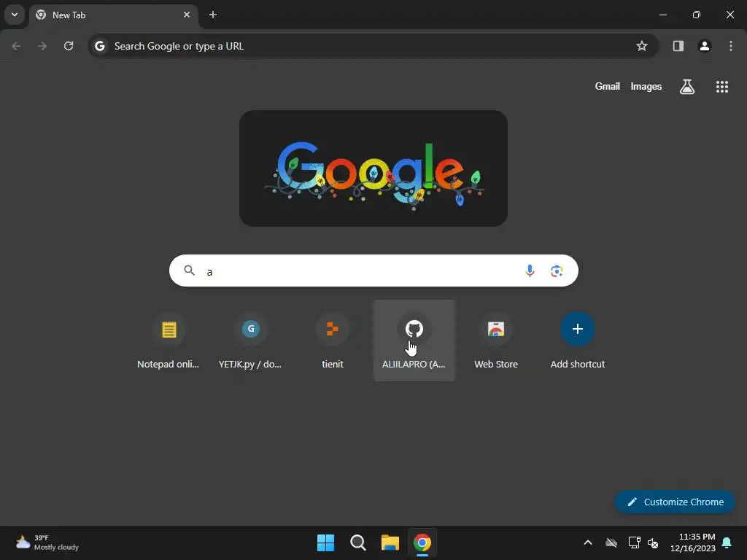Open notifications with the bell icon
Screen dimensions: 747x560
727,542
